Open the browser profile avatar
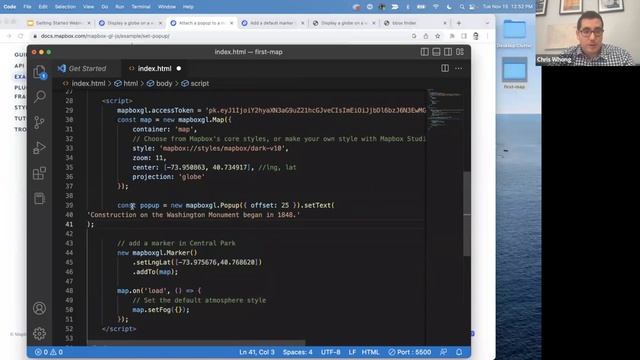Image resolution: width=640 pixels, height=360 pixels. pos(476,36)
